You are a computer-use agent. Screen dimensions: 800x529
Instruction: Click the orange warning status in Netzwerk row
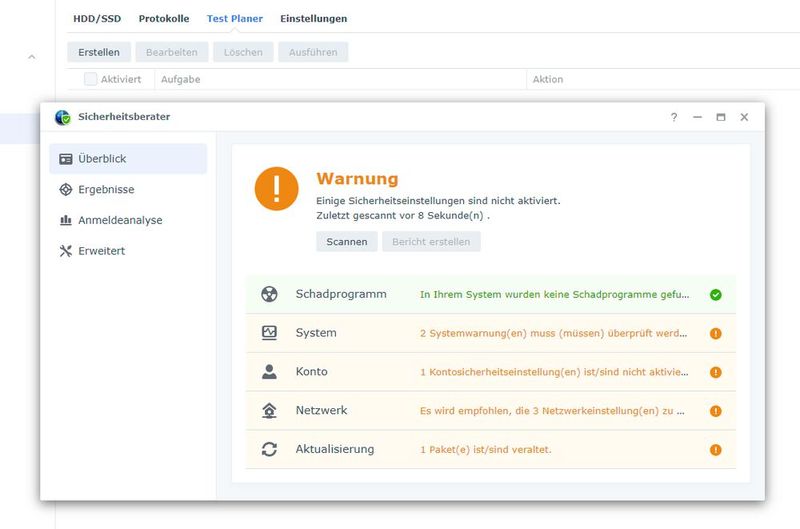[x=716, y=411]
